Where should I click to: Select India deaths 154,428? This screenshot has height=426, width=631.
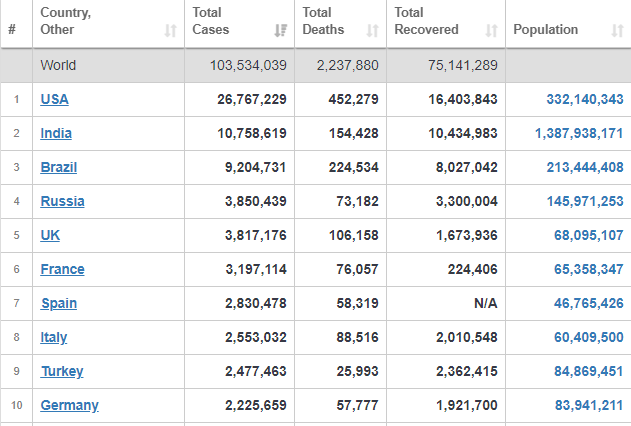(x=353, y=133)
